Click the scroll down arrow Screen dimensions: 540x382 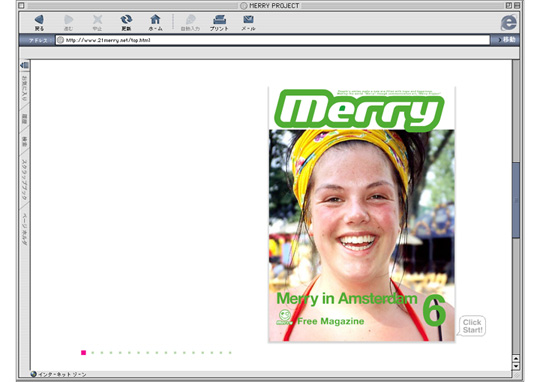point(516,366)
